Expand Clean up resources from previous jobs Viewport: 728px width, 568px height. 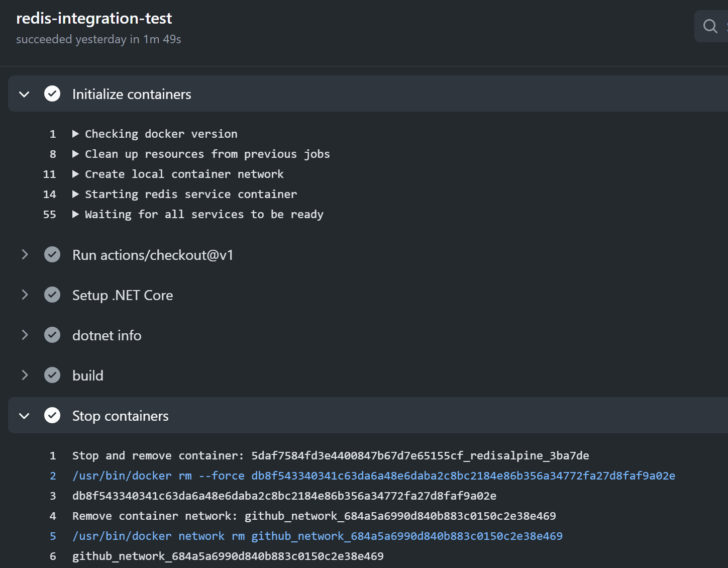75,154
